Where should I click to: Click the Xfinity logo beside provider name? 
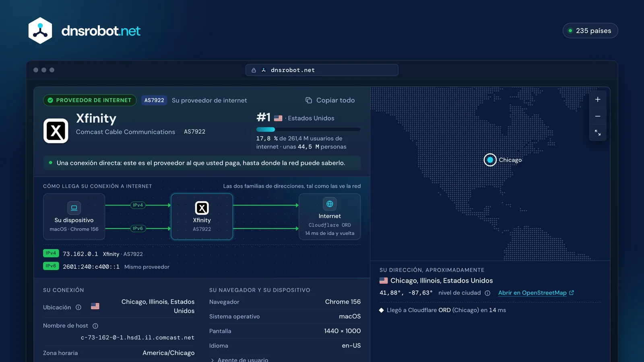coord(56,131)
